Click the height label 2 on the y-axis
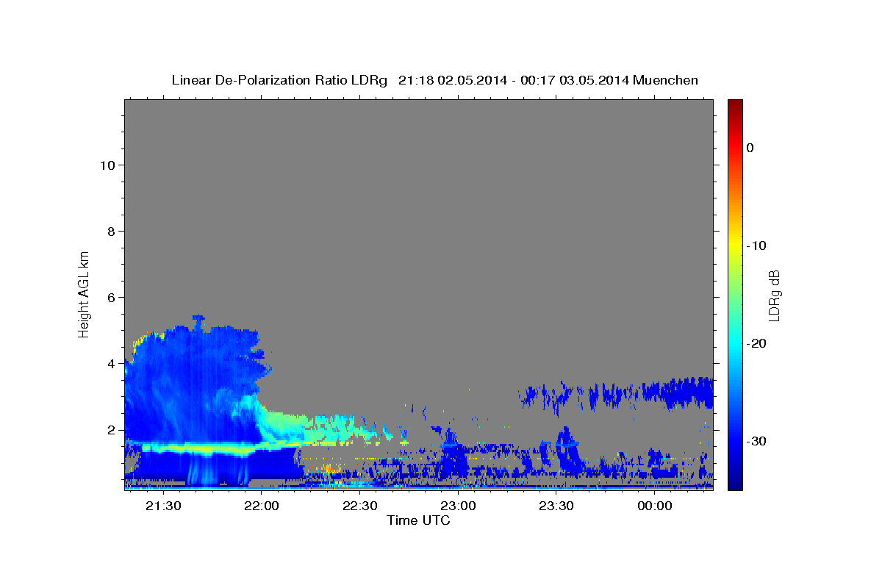Screen dimensions: 882x588 point(110,429)
